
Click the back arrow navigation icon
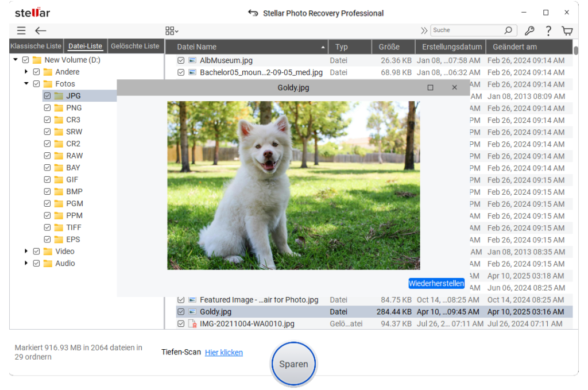[40, 30]
